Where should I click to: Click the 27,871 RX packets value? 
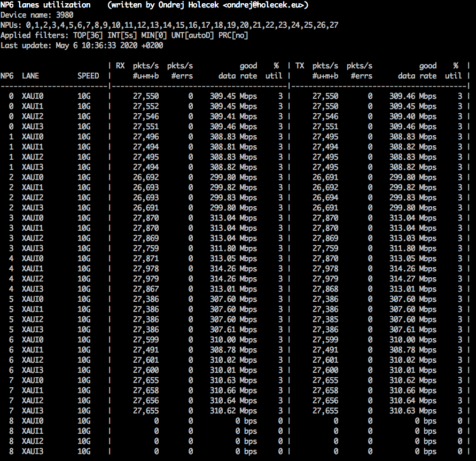click(146, 259)
